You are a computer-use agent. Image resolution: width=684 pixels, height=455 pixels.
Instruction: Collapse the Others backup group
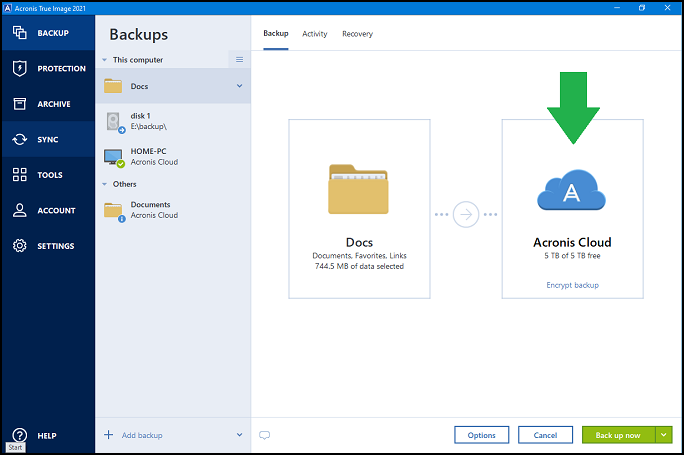(105, 184)
